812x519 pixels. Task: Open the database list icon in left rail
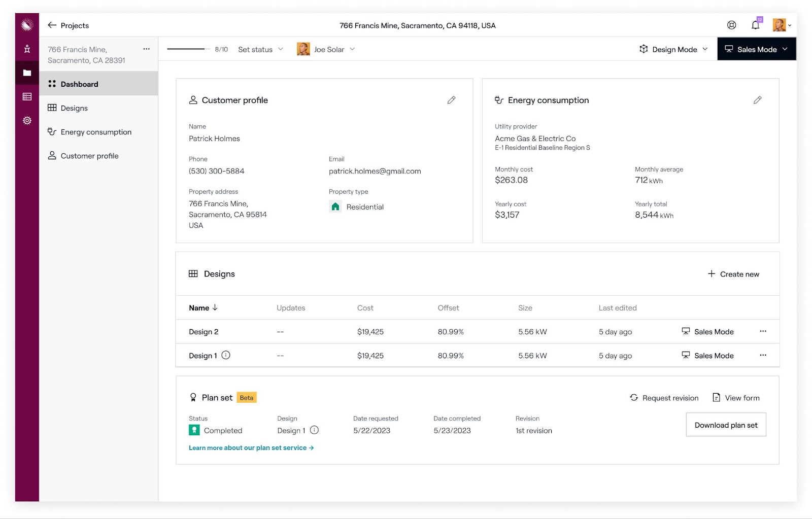pos(27,97)
